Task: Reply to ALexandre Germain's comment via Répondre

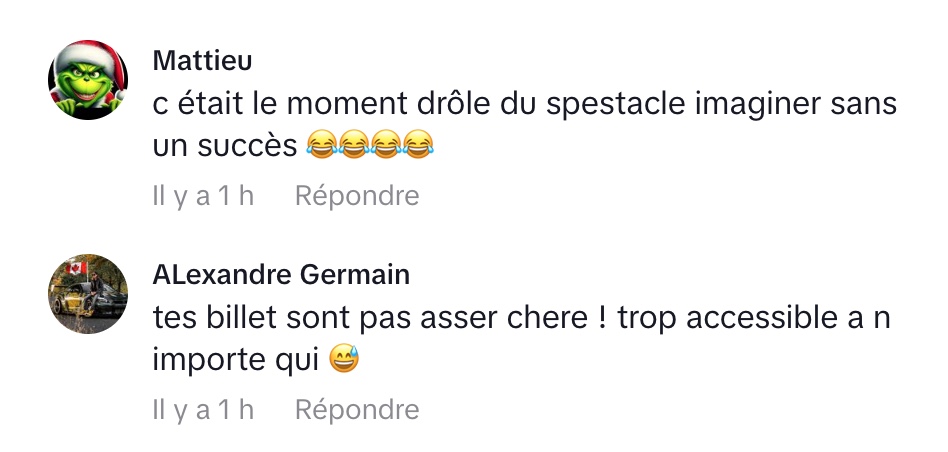Action: [x=356, y=409]
